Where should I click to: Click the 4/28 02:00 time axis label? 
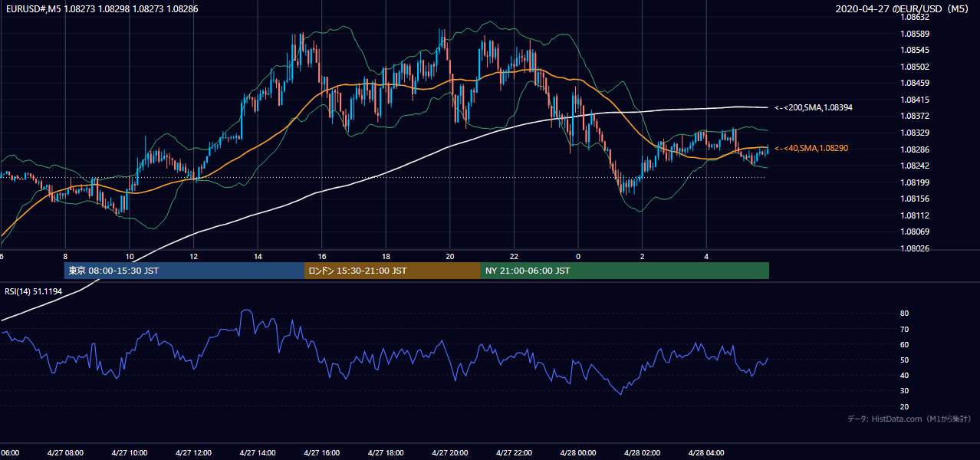click(642, 452)
